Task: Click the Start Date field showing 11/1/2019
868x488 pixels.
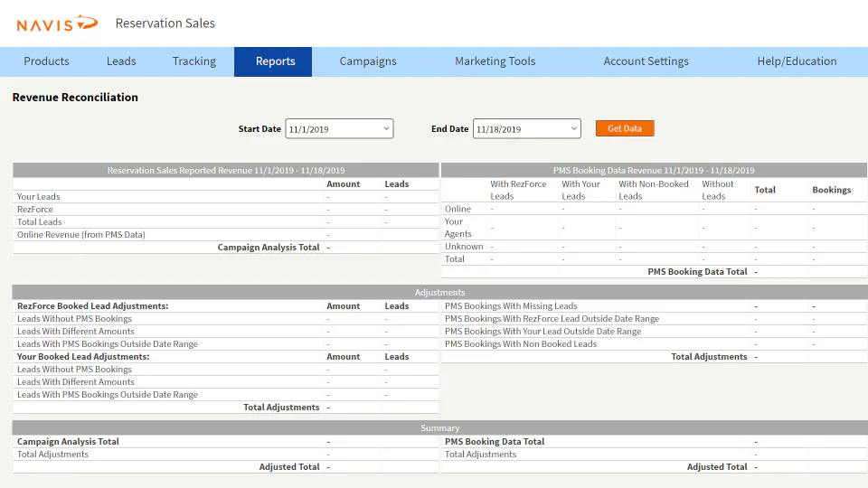Action: click(x=339, y=128)
